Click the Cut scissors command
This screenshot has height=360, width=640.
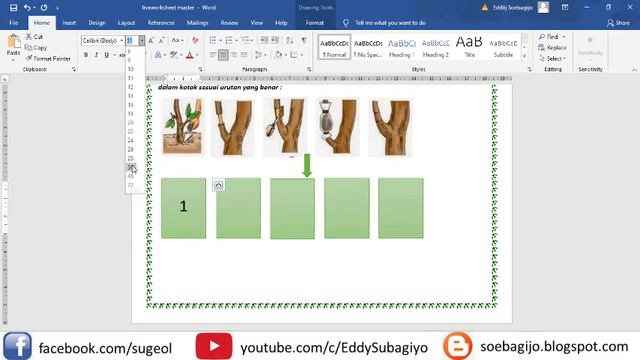[34, 37]
